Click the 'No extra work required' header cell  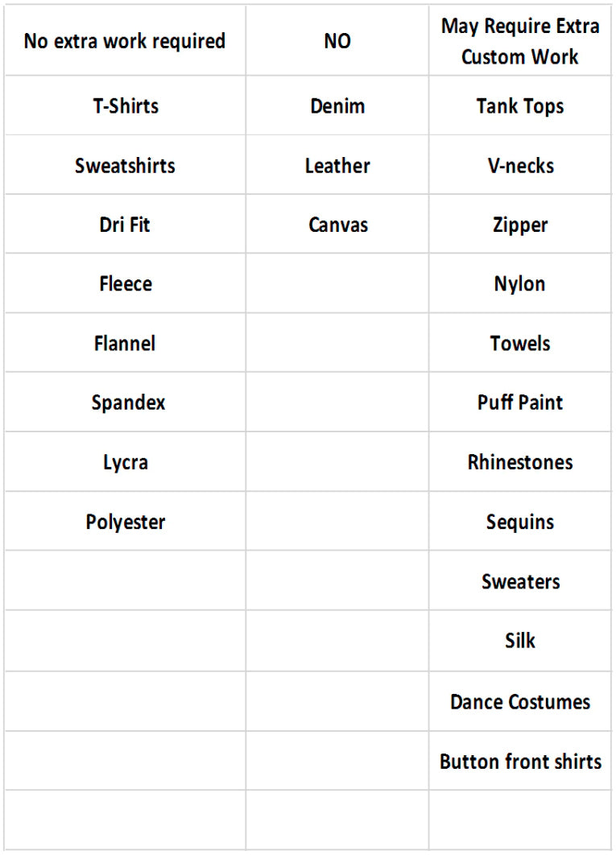125,41
